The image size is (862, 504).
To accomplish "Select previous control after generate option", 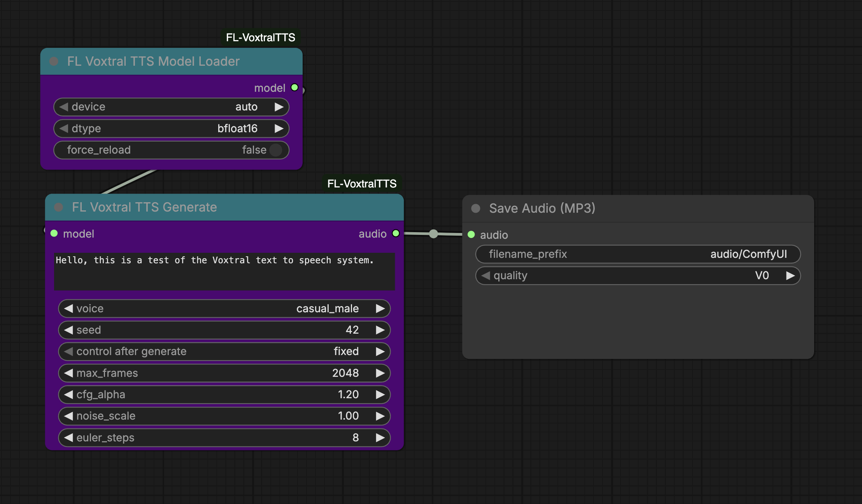I will click(x=69, y=352).
